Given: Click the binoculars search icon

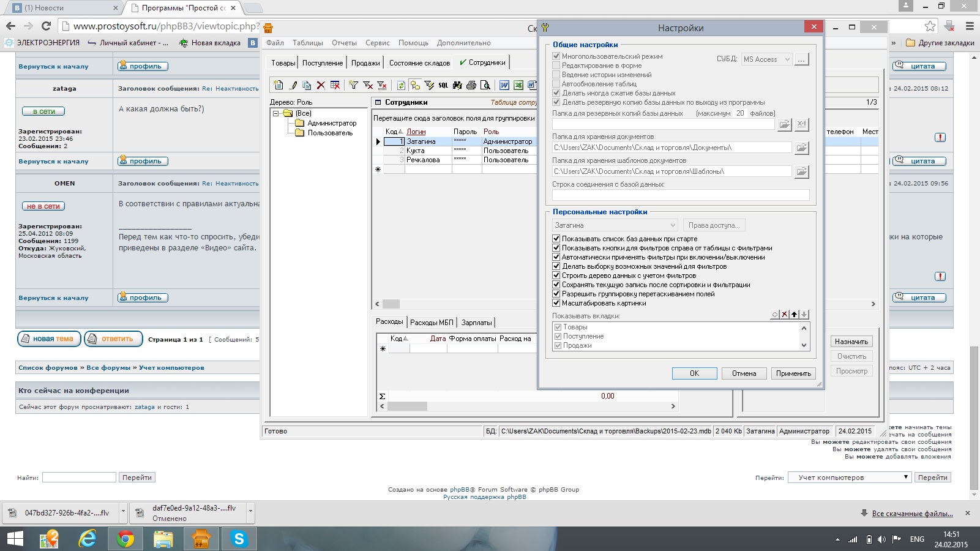Looking at the screenshot, I should tap(457, 85).
